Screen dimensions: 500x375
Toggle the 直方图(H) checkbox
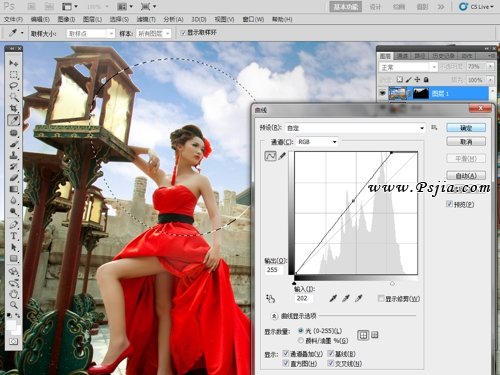(x=286, y=363)
